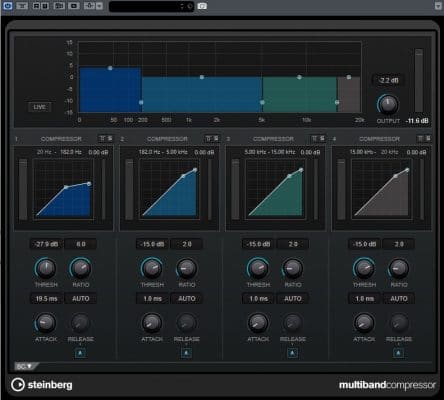Toggle the LIVE button
This screenshot has width=444, height=400.
(x=39, y=107)
